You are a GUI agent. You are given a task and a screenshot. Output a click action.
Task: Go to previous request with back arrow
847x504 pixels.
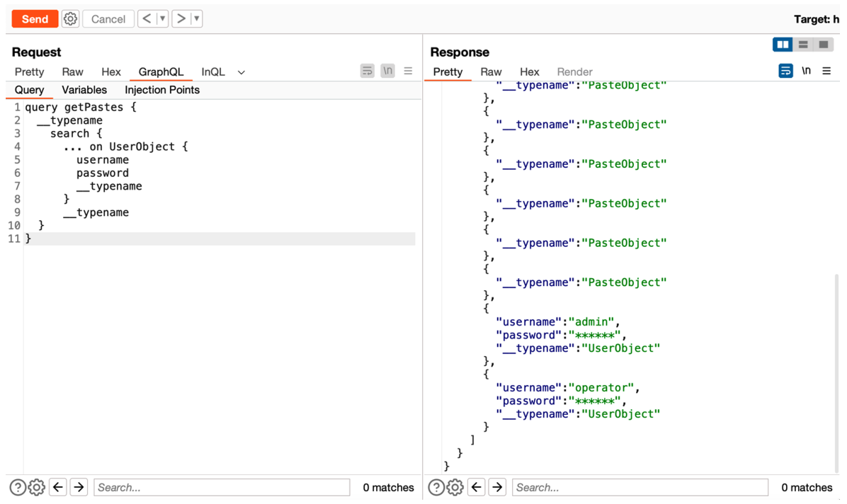(147, 19)
